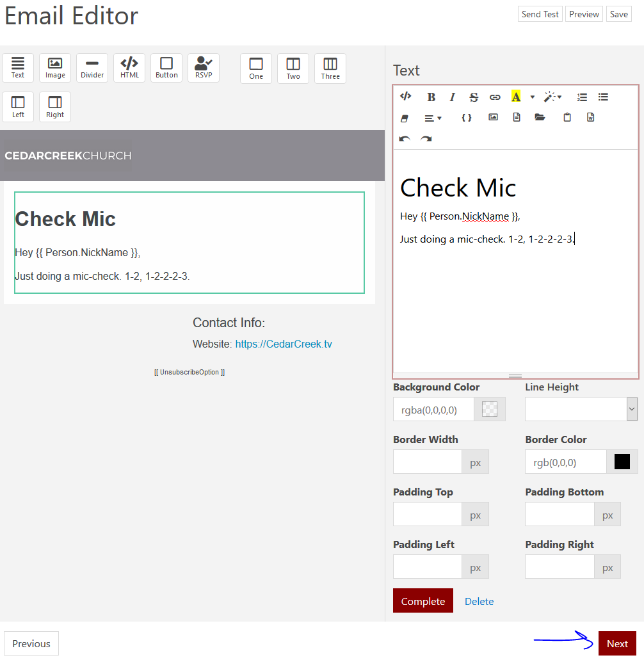Apply yellow highlight text color
The image size is (644, 660).
click(516, 97)
